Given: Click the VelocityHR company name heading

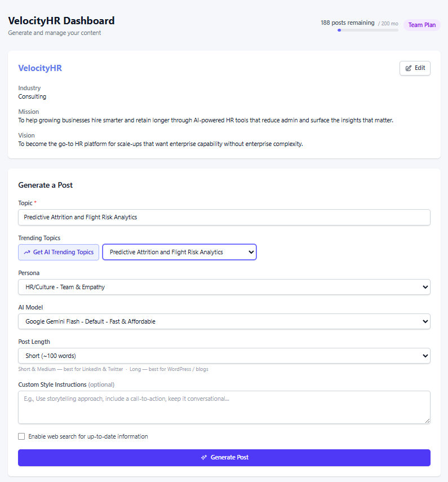Looking at the screenshot, I should (40, 68).
